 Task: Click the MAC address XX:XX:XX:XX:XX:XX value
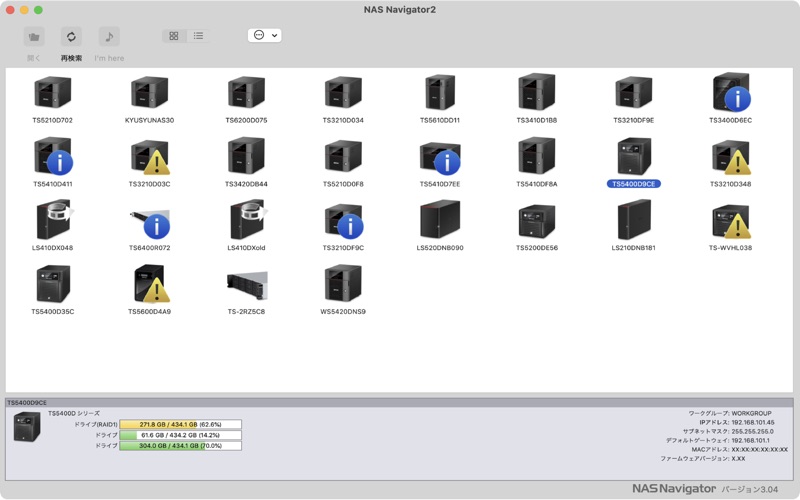tap(759, 449)
